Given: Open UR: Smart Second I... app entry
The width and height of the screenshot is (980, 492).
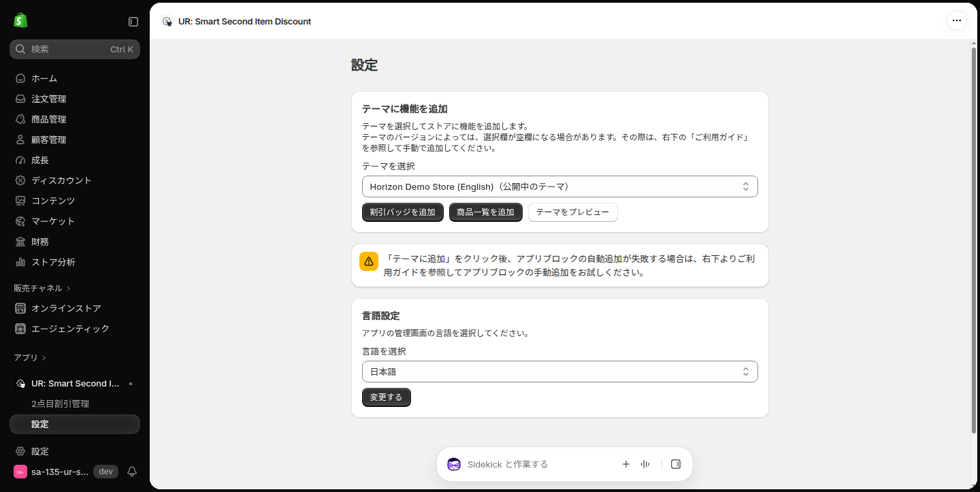Looking at the screenshot, I should 75,383.
